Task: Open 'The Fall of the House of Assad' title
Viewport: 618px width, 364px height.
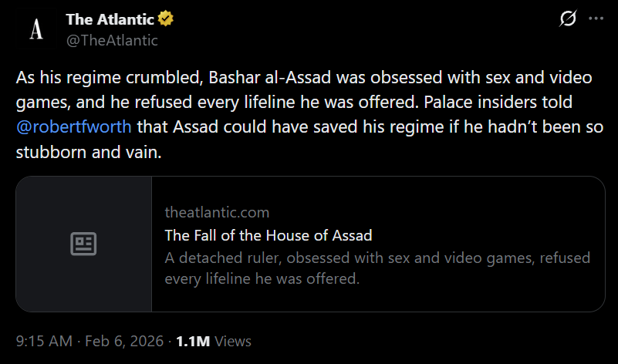Action: pyautogui.click(x=268, y=235)
